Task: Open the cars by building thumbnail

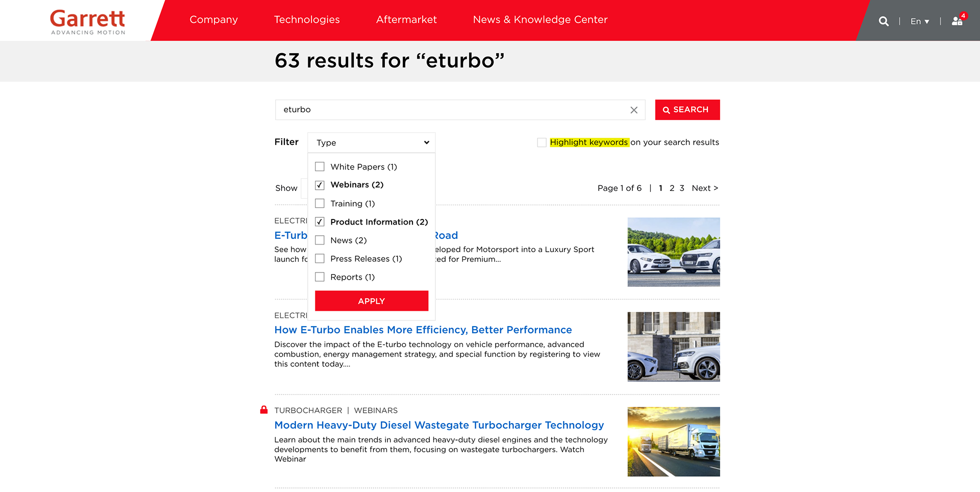Action: pyautogui.click(x=673, y=347)
